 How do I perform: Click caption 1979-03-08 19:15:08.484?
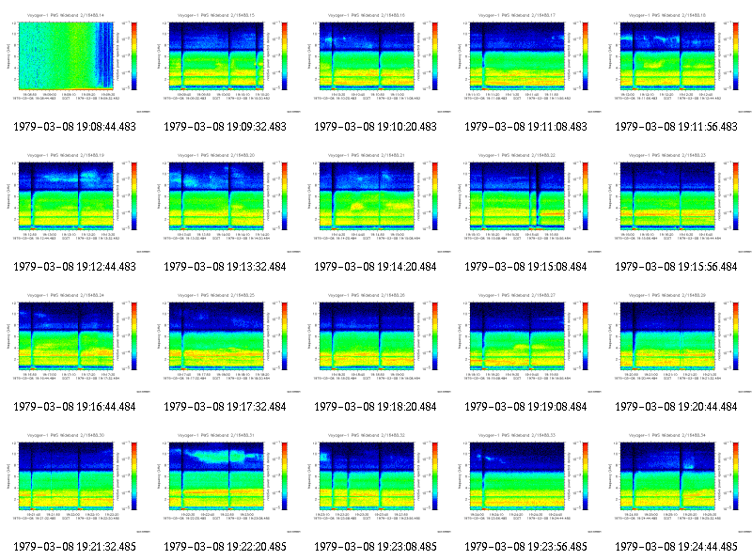click(x=526, y=267)
